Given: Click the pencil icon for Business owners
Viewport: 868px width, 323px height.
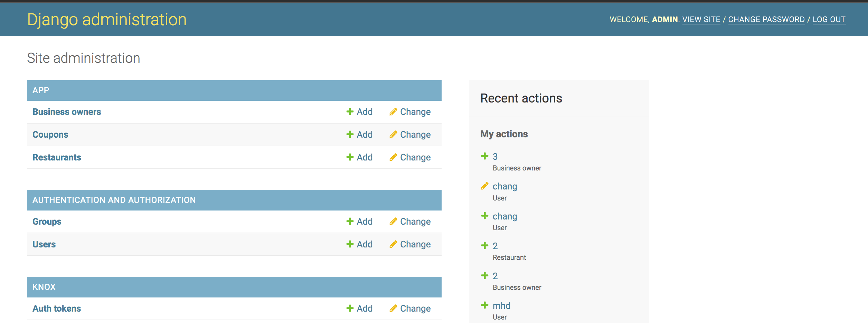Looking at the screenshot, I should [x=393, y=111].
